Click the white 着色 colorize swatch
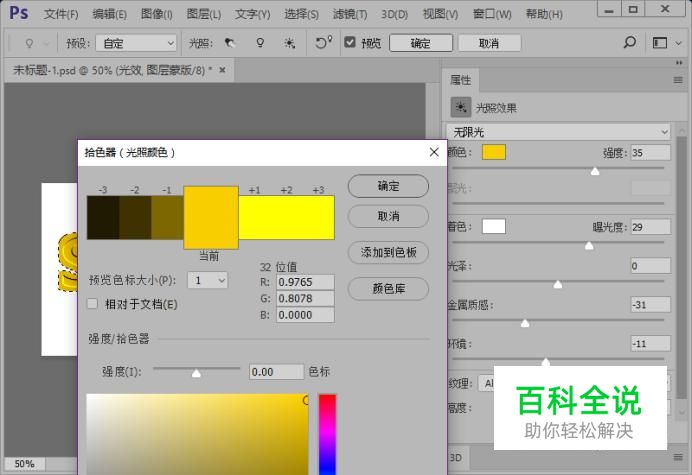This screenshot has width=692, height=475. tap(494, 226)
